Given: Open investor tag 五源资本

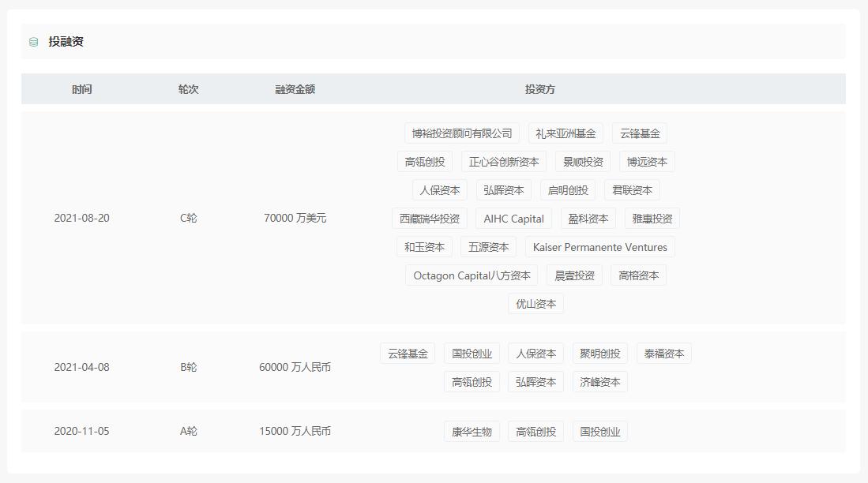Looking at the screenshot, I should (x=488, y=247).
